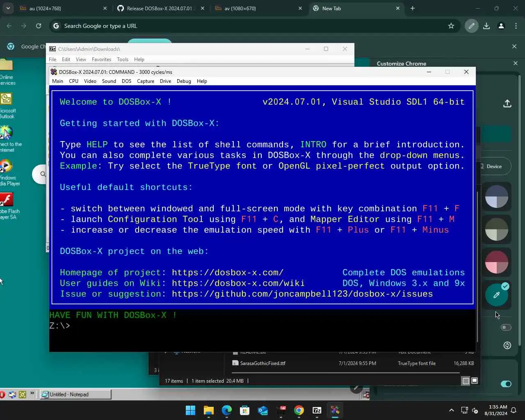The image size is (525, 420).
Task: Click upload image icon in Customize Chrome
Action: pyautogui.click(x=507, y=103)
